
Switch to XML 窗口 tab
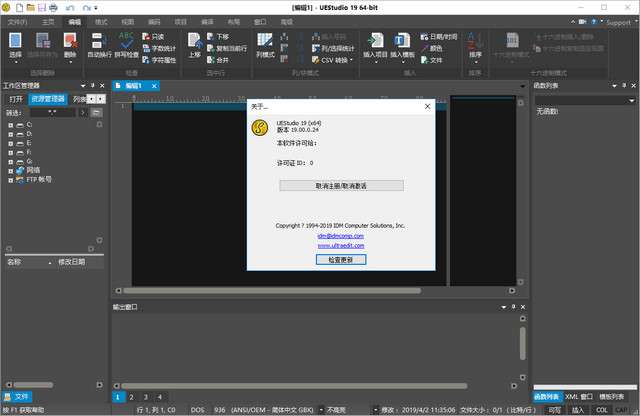point(579,397)
